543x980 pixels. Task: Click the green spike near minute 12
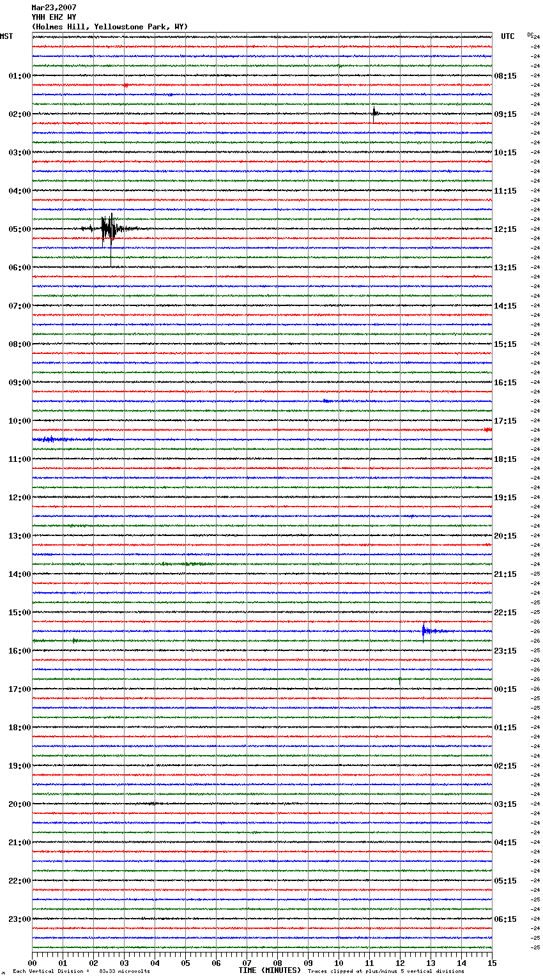pyautogui.click(x=400, y=680)
